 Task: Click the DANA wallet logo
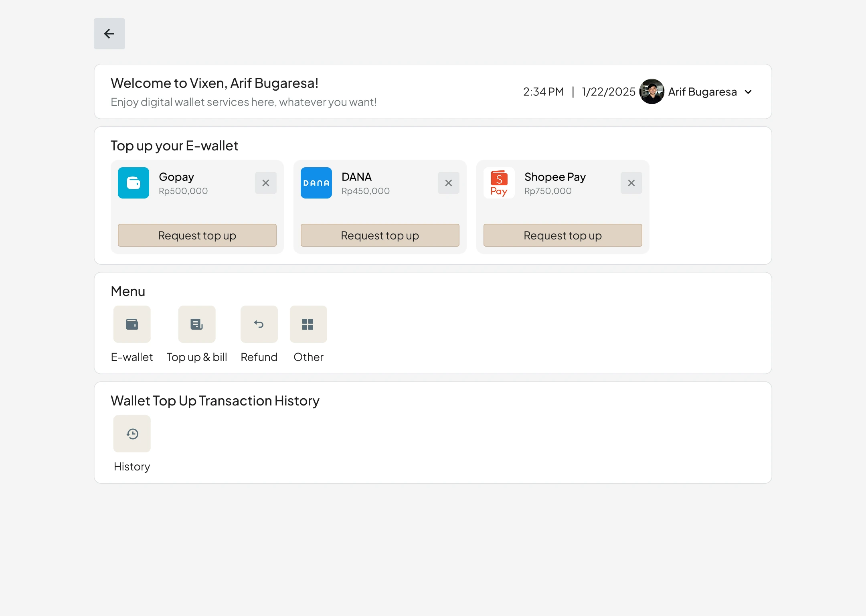click(316, 183)
